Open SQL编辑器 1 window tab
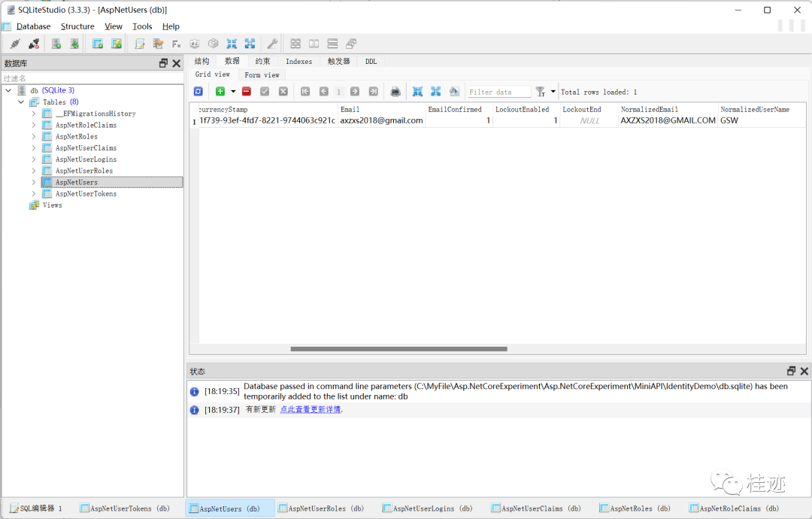Image resolution: width=812 pixels, height=519 pixels. [x=36, y=508]
